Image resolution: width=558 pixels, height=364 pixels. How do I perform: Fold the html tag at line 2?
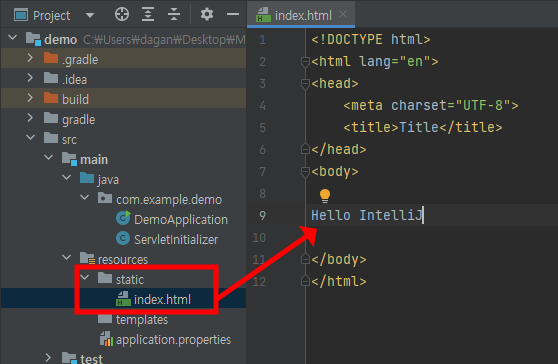click(x=305, y=62)
